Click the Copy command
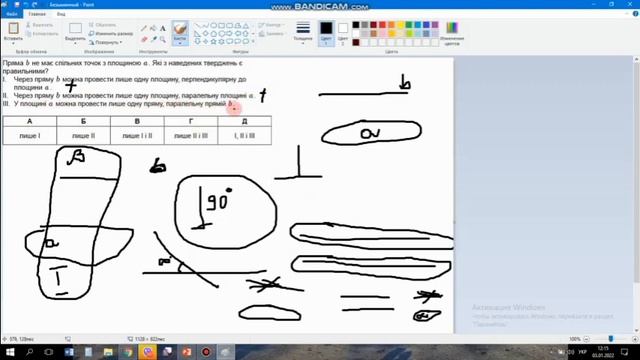Image resolution: width=640 pixels, height=360 pixels. tap(41, 34)
